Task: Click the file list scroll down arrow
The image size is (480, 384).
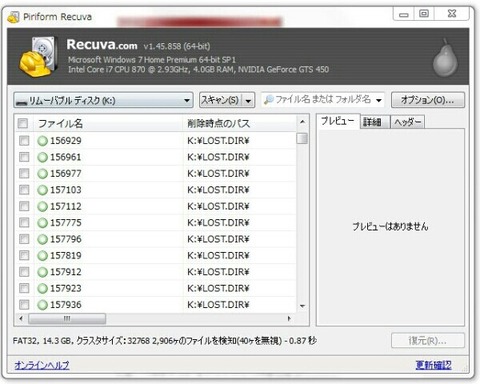Action: [x=302, y=306]
